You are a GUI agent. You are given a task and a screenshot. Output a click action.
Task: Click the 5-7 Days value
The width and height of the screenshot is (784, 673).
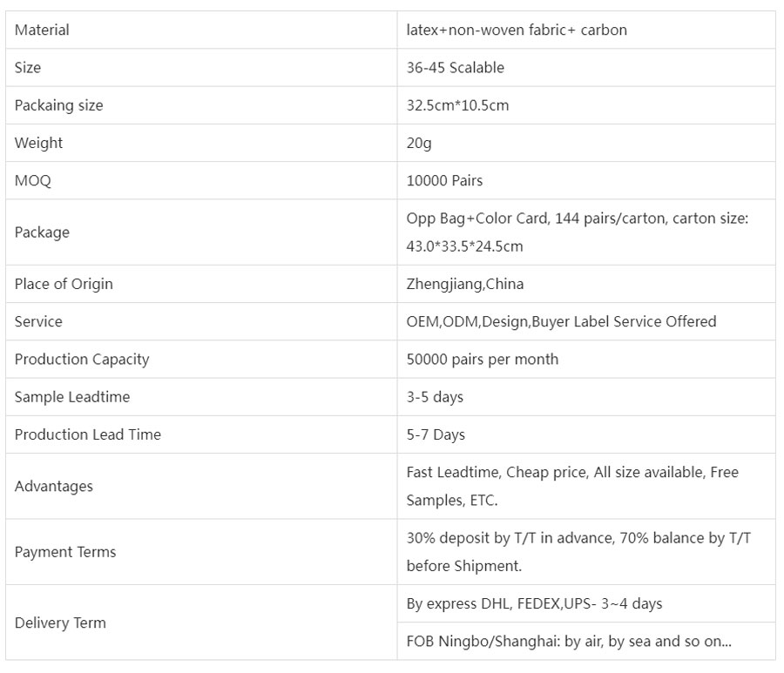coord(436,434)
